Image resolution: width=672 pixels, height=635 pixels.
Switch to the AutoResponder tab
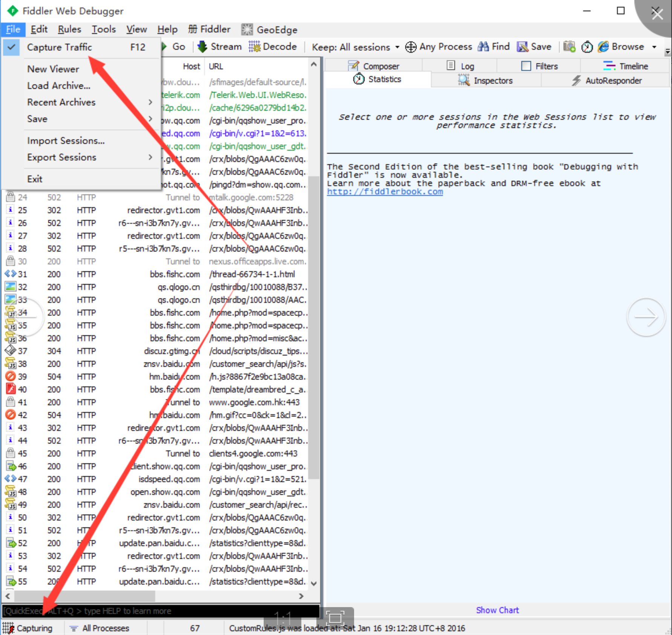point(606,80)
